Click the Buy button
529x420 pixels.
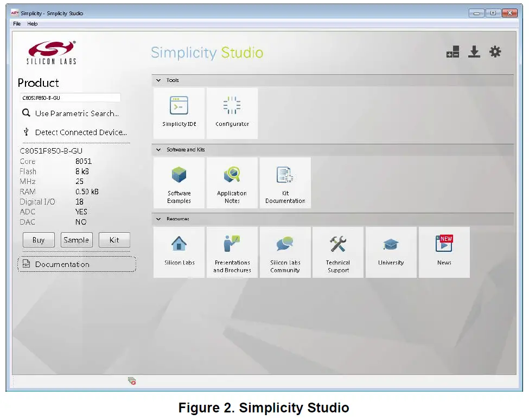[x=39, y=240]
